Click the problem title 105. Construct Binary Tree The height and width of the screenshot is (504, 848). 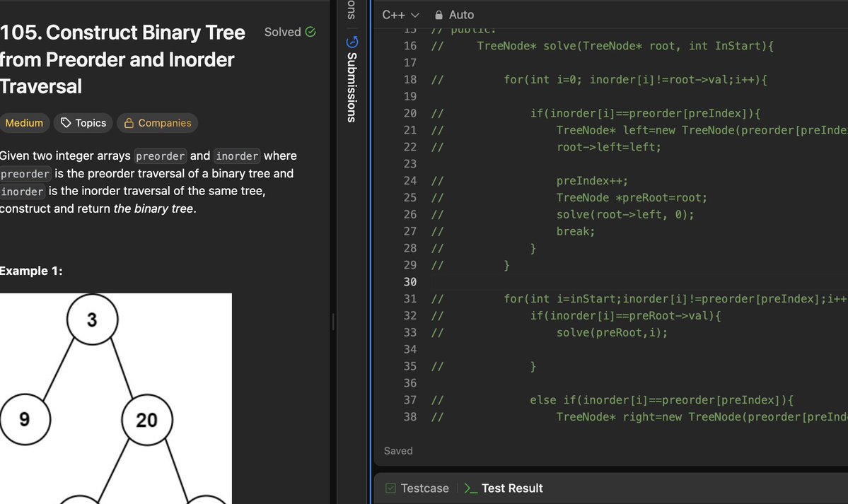pyautogui.click(x=123, y=59)
